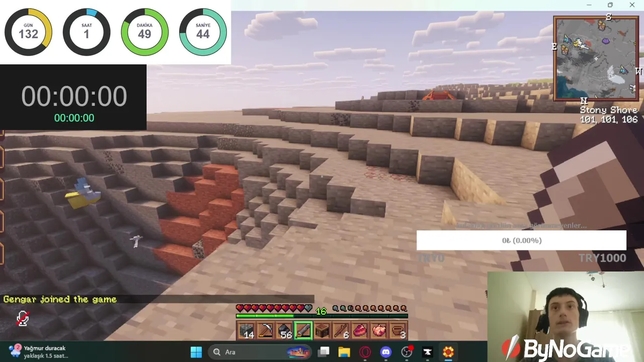This screenshot has width=644, height=362.
Task: Click the active sunflower app icon on the taskbar
Action: click(448, 352)
